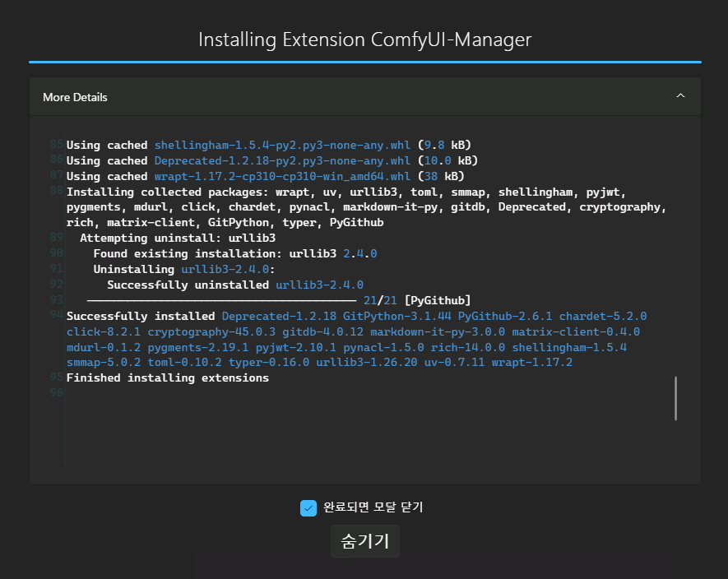Click the 숨기기 button
Screen dimensions: 728x579
[x=364, y=541]
